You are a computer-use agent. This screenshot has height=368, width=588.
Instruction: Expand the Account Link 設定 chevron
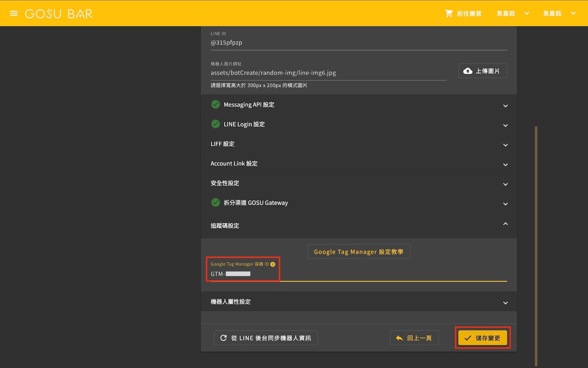(x=505, y=164)
